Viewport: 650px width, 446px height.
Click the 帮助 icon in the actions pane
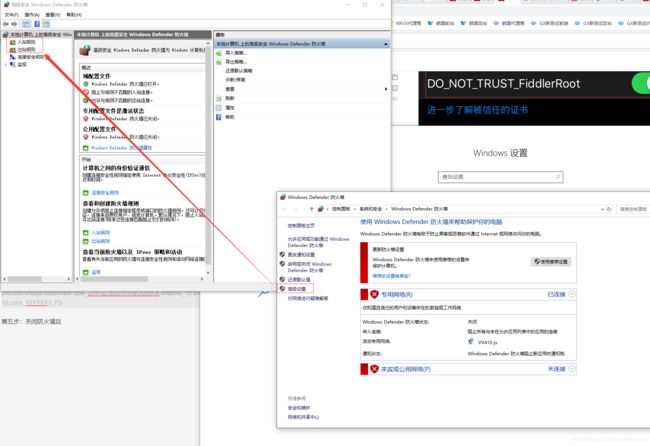(x=219, y=117)
